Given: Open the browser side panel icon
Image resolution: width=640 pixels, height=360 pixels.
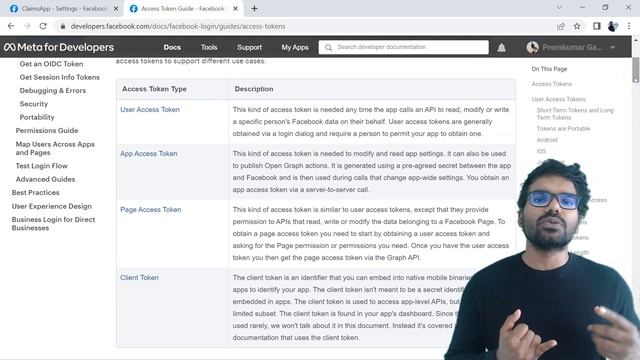Looking at the screenshot, I should click(x=597, y=26).
